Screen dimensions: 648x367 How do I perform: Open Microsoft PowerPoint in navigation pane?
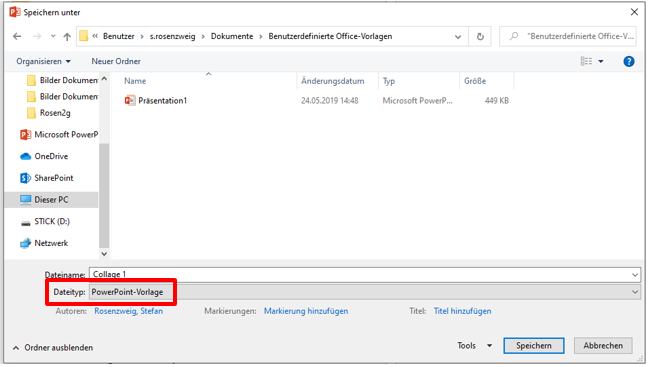coord(59,134)
